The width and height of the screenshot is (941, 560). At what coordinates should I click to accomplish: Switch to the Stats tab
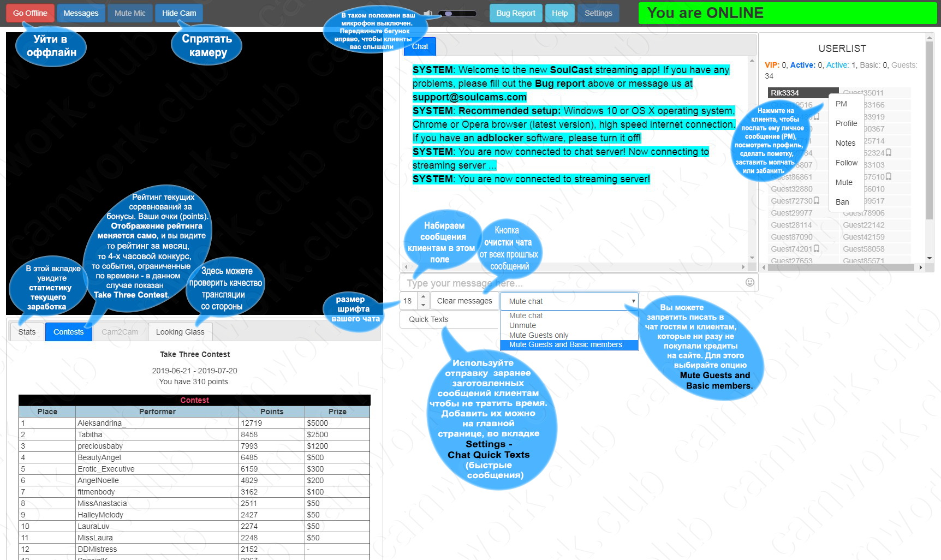tap(27, 332)
